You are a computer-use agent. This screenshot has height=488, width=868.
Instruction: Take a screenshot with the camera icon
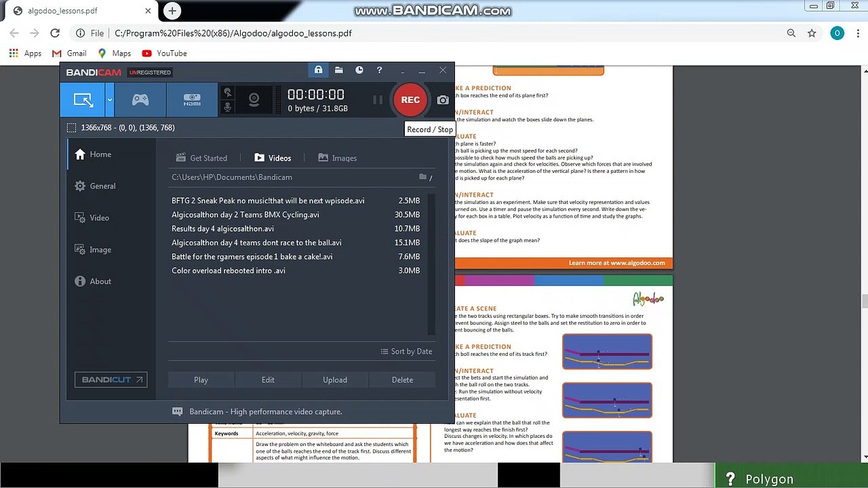coord(443,100)
